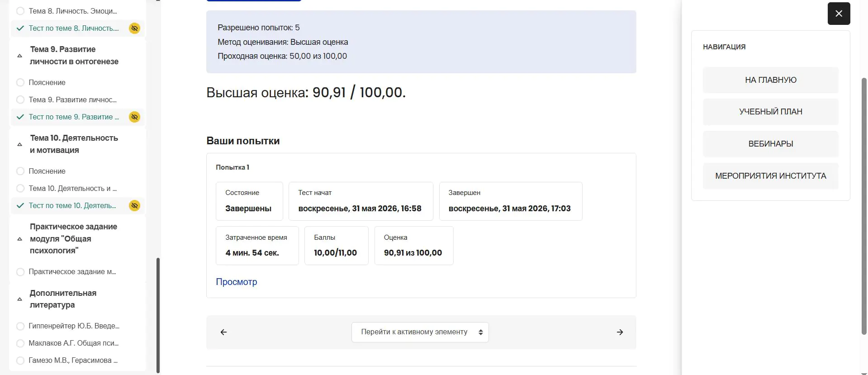This screenshot has height=375, width=868.
Task: Click the right arrow for next activity
Action: pyautogui.click(x=620, y=332)
